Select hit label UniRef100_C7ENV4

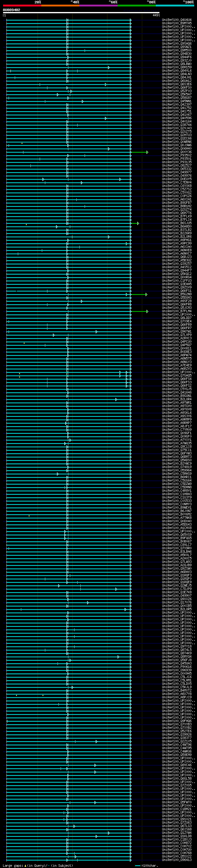(177, 182)
